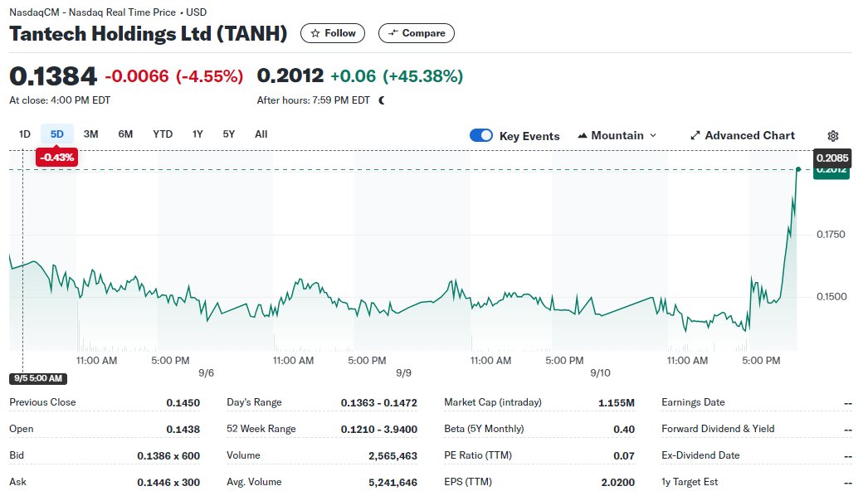This screenshot has width=868, height=496.
Task: Click the 1y Target Est label
Action: (690, 482)
